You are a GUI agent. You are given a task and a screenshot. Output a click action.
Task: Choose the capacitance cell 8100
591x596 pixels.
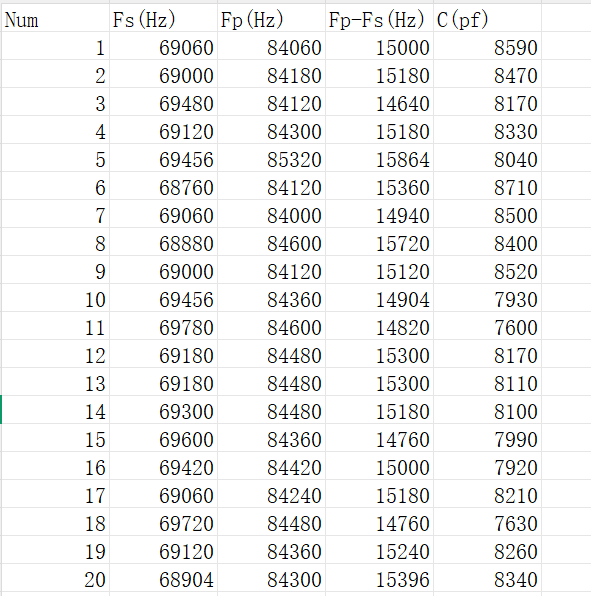coord(487,410)
